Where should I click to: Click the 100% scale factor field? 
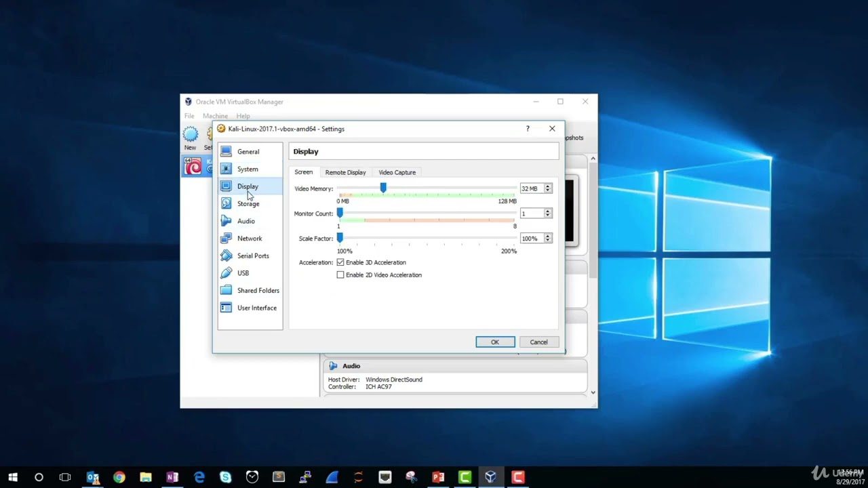tap(531, 239)
